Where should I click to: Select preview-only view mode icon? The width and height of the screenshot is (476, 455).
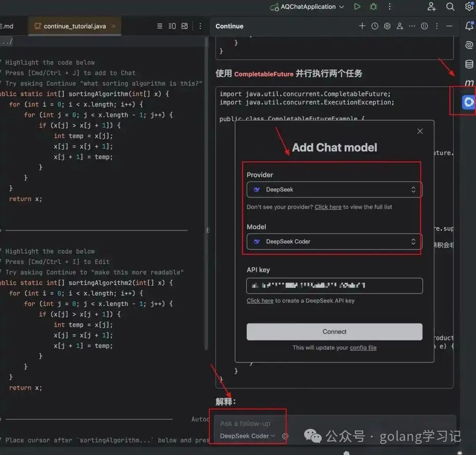185,26
